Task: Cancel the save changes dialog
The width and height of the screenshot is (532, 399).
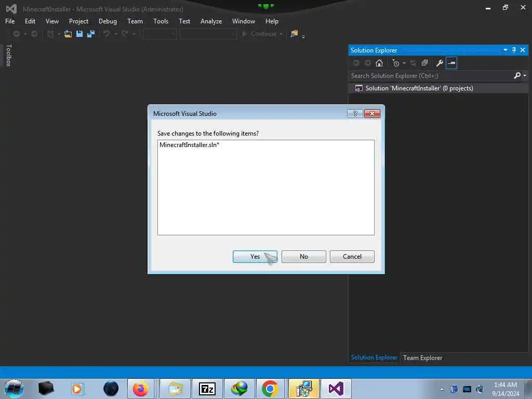Action: pos(352,257)
